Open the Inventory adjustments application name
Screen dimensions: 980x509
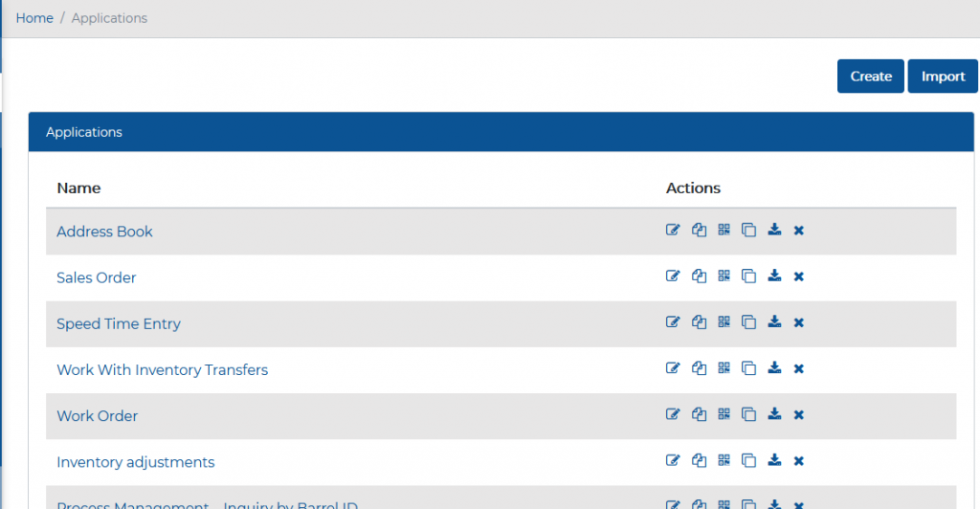[x=135, y=462]
